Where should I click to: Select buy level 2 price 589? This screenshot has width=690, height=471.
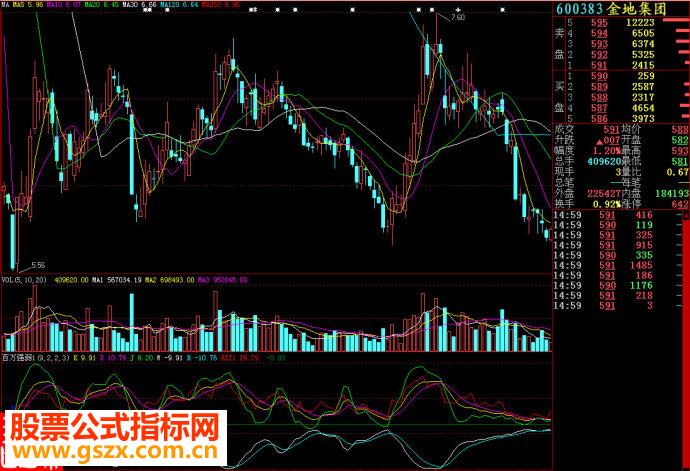[599, 87]
